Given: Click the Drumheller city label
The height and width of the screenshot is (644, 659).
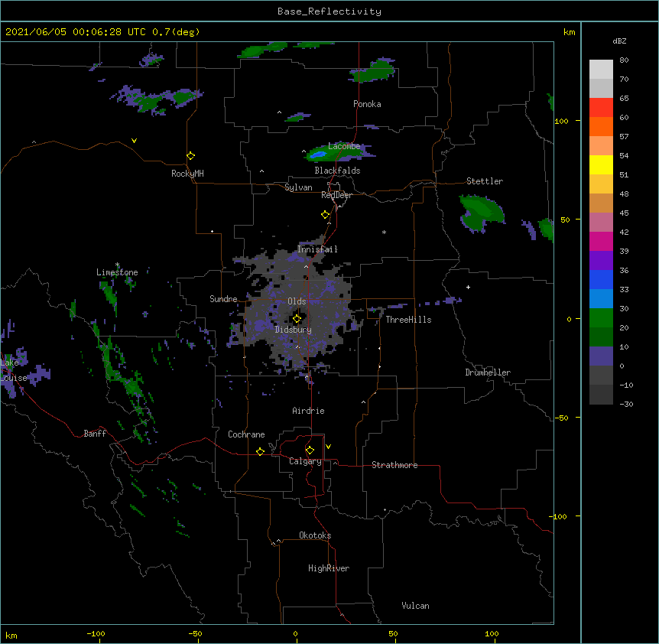Looking at the screenshot, I should (488, 372).
